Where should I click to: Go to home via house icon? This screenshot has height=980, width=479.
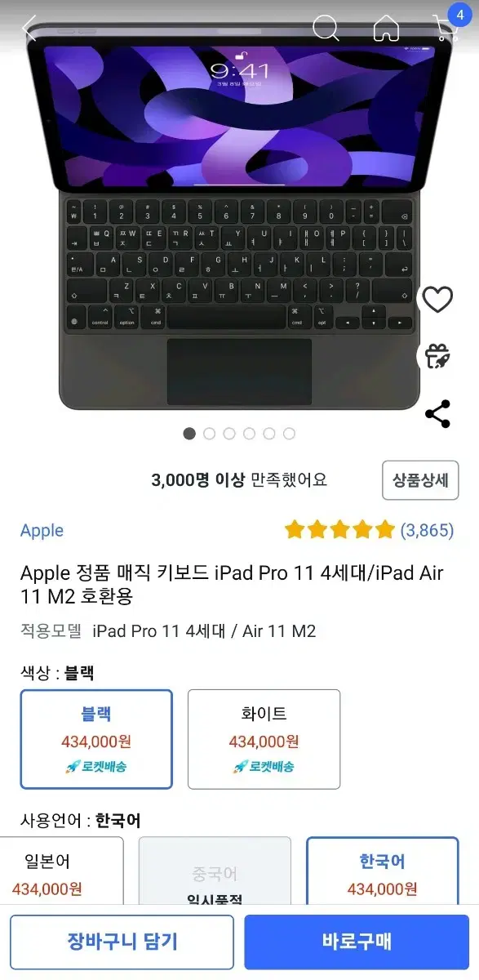(x=386, y=28)
